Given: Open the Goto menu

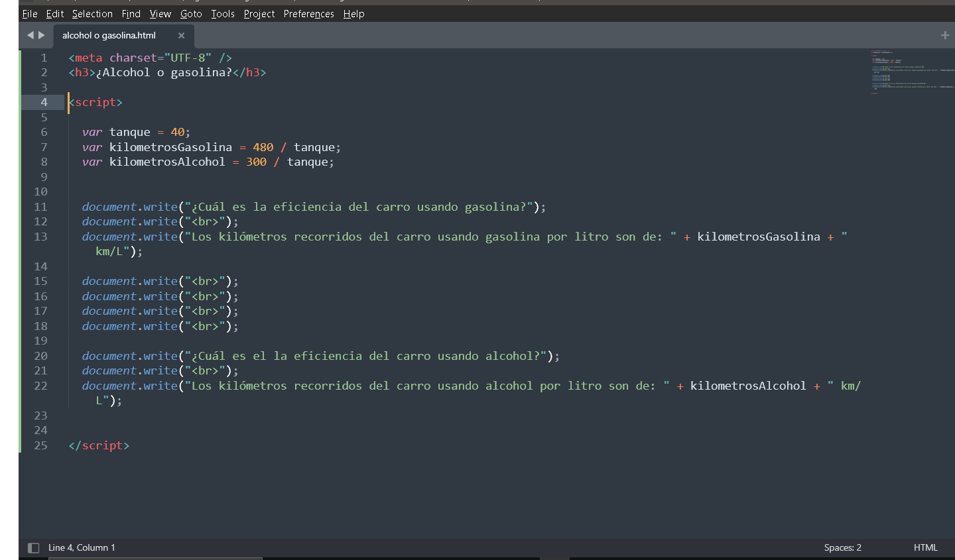Looking at the screenshot, I should (x=191, y=14).
